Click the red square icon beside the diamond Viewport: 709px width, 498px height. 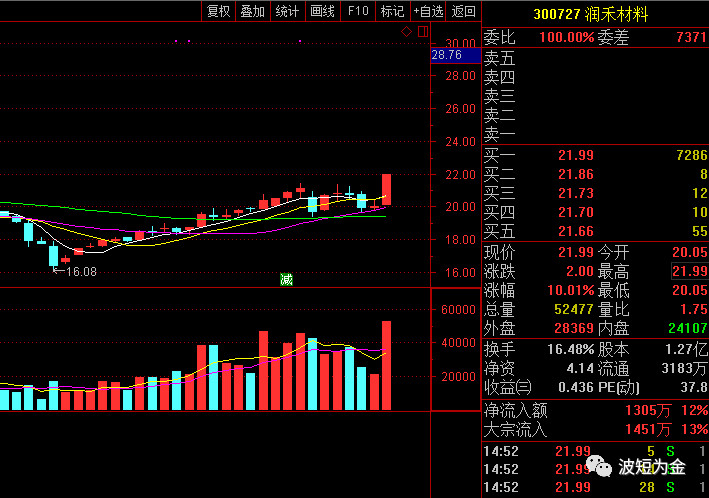tap(422, 32)
